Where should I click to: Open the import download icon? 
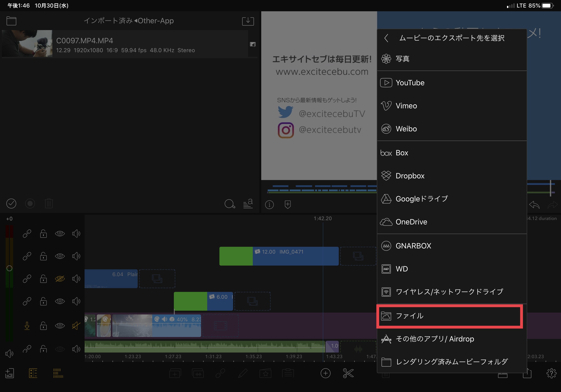248,21
